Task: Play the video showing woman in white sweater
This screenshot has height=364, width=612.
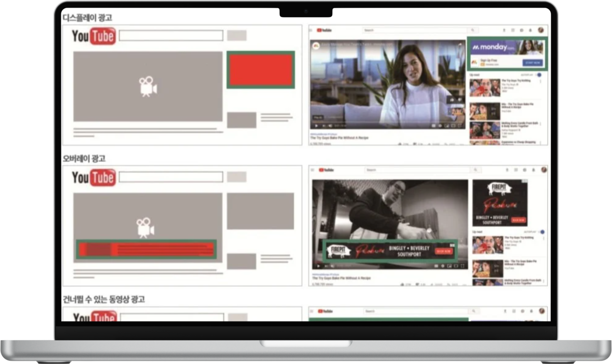Action: 316,126
